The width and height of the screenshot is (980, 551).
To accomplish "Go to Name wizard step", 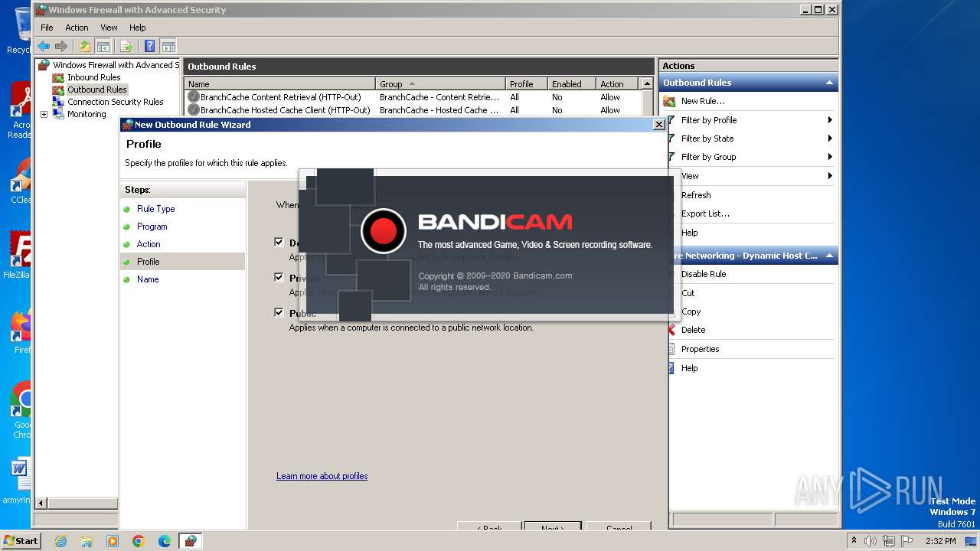I will pos(148,279).
